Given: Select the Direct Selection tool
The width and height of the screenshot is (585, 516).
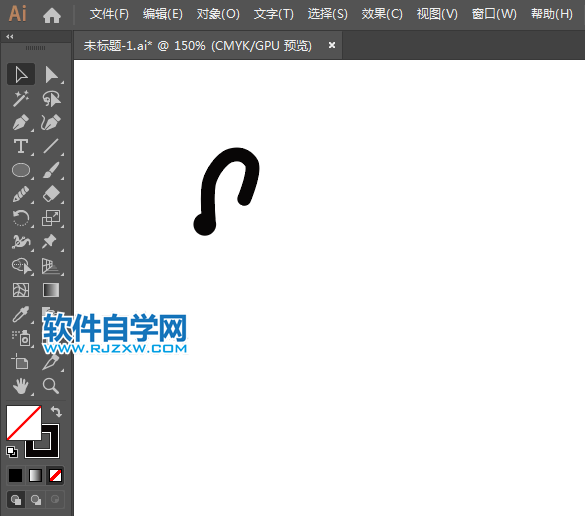Looking at the screenshot, I should click(51, 74).
